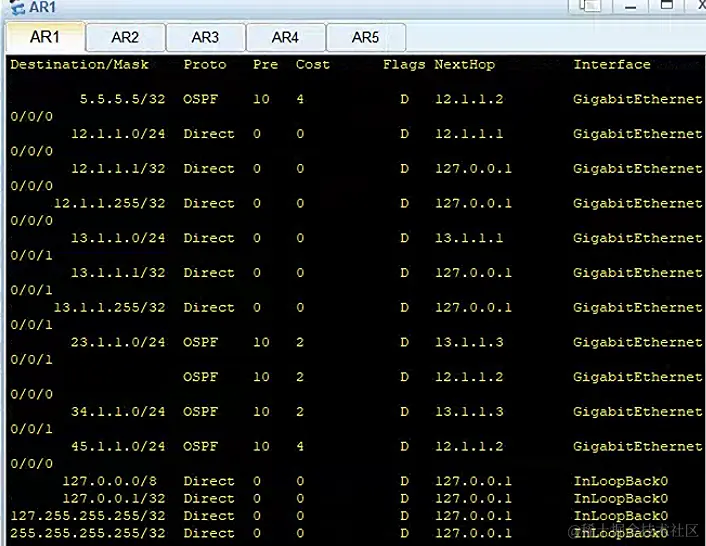Click destination 45.1.1.0/24
The height and width of the screenshot is (546, 706).
click(118, 446)
